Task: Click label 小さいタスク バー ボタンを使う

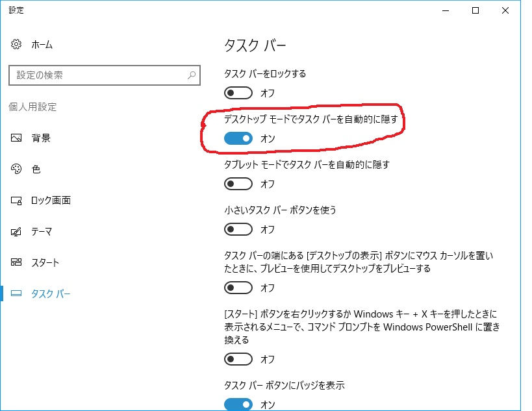Action: [280, 210]
